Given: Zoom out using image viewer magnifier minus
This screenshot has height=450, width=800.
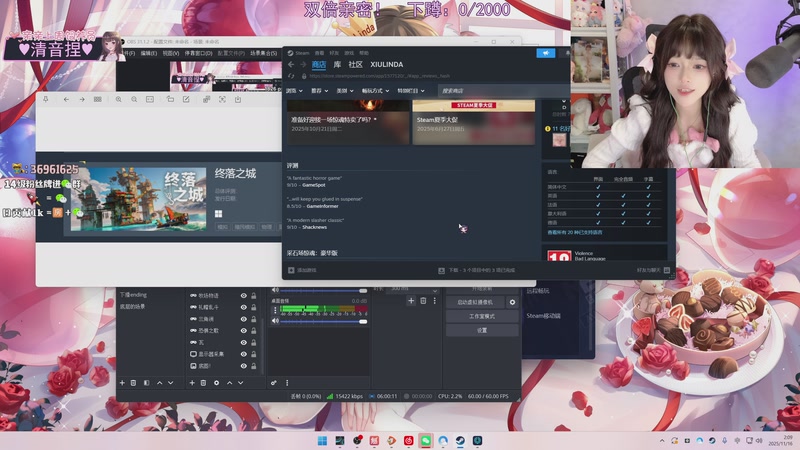Looking at the screenshot, I should [x=134, y=99].
